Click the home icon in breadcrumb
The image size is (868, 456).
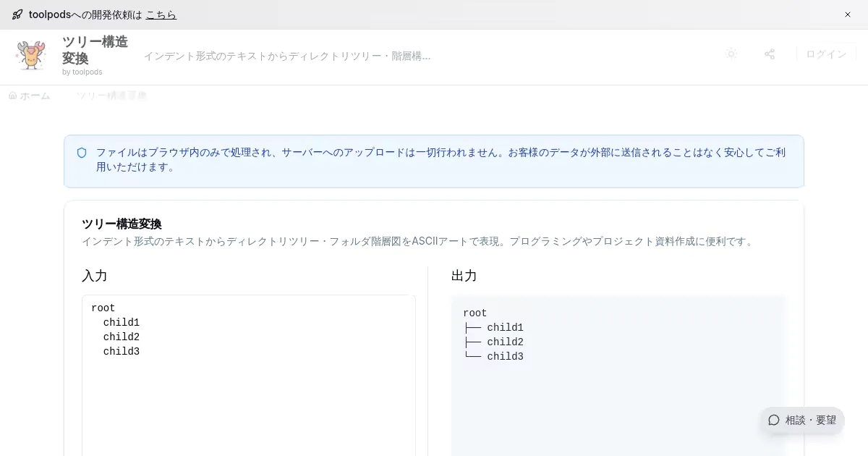click(x=12, y=96)
